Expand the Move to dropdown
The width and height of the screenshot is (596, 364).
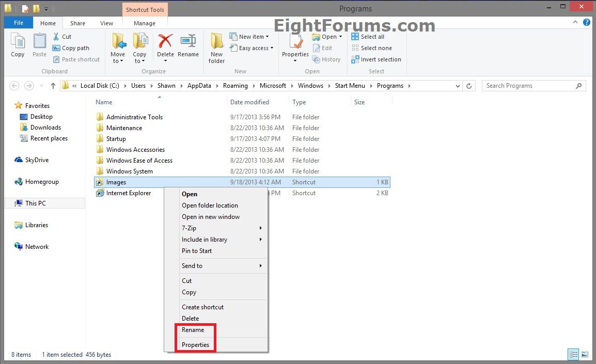(118, 61)
